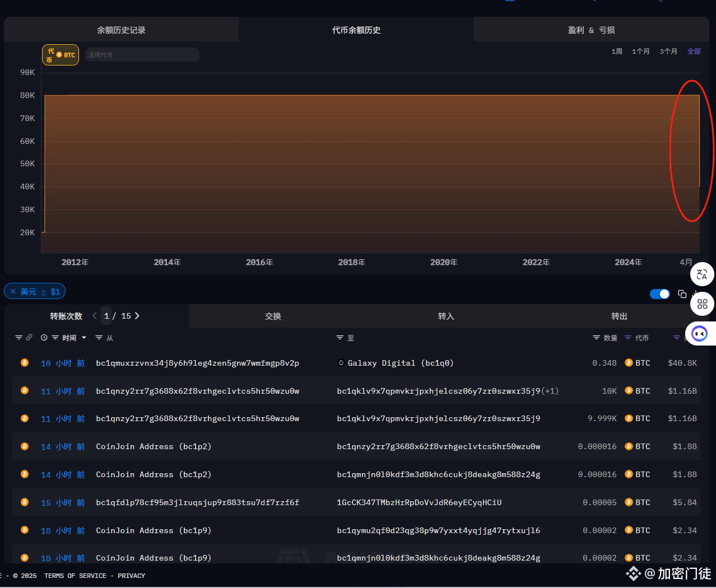Select the 1周 time range
Screen dimensions: 716x588
616,51
